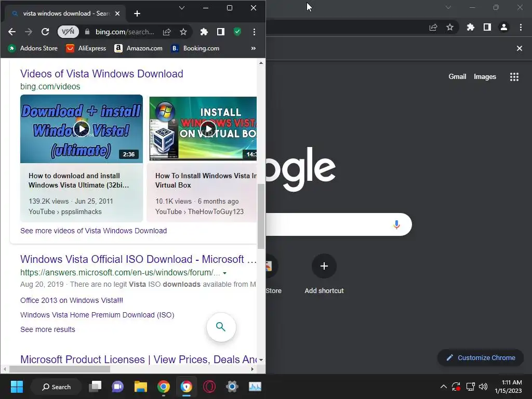Reload the Bing search page
Screen dimensions: 532x399
coord(45,32)
